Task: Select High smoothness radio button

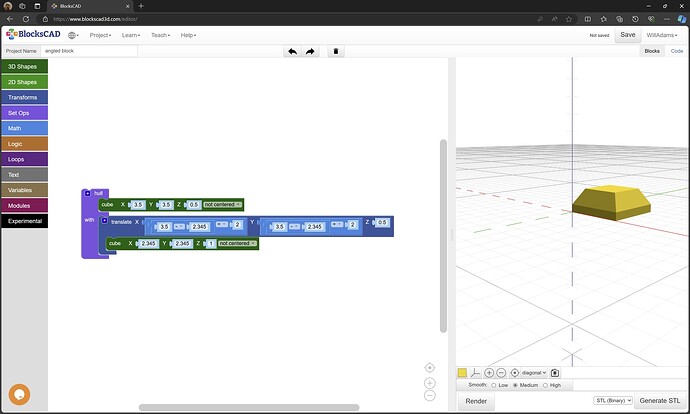Action: point(545,385)
